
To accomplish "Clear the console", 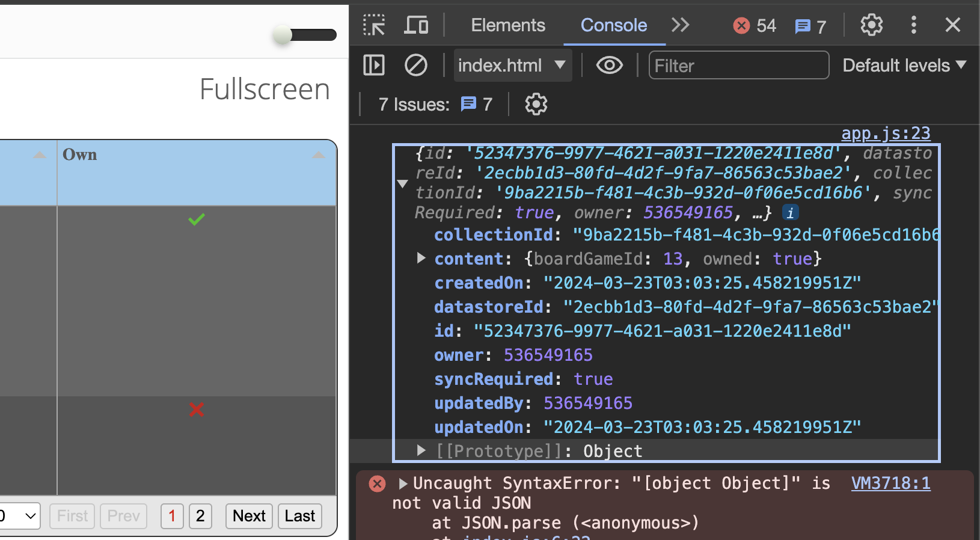I will point(416,65).
